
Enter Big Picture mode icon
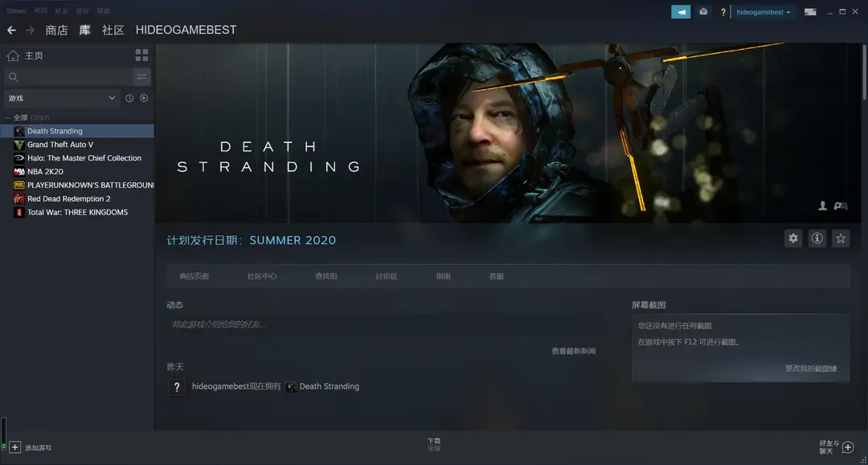(810, 11)
